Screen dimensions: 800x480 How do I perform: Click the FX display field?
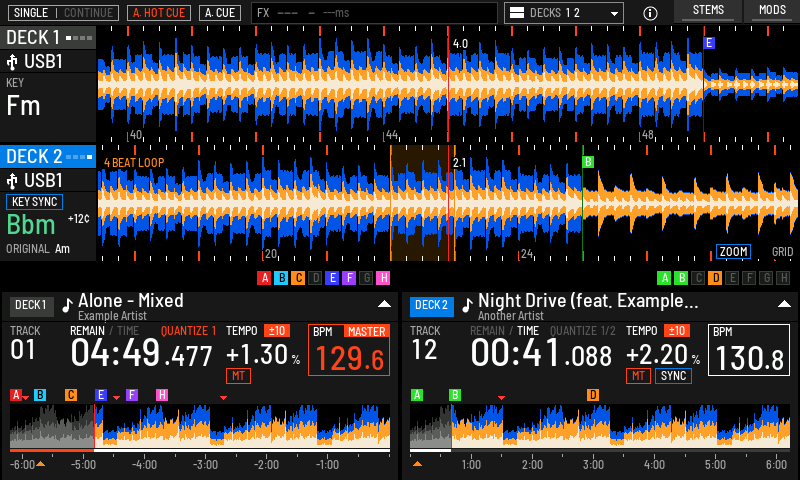point(374,13)
